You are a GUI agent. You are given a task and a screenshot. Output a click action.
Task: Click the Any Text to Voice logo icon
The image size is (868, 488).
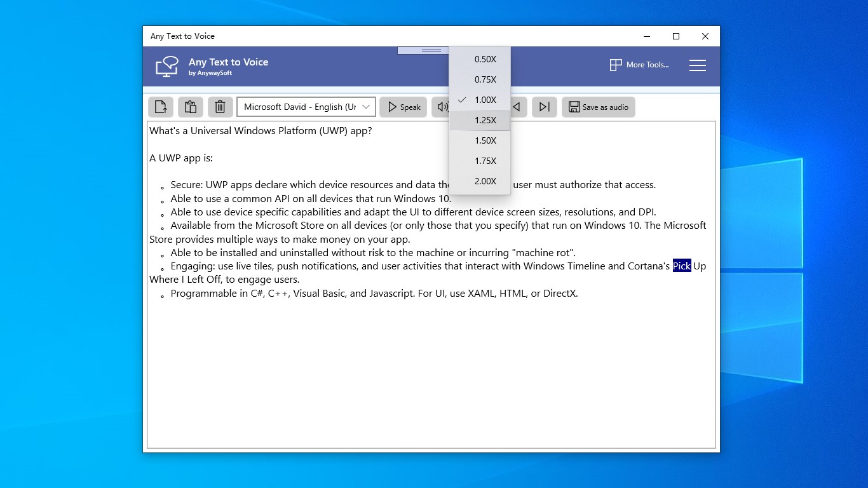(166, 65)
